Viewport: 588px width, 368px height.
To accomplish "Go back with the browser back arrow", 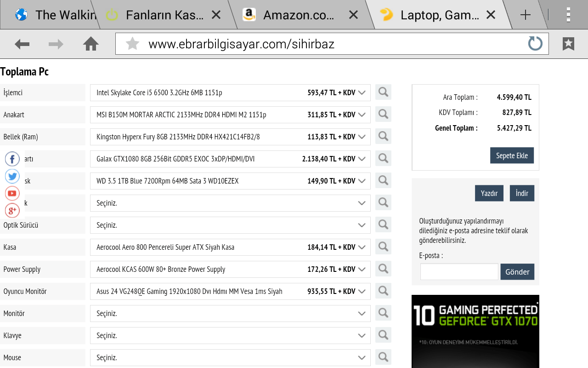I will click(22, 44).
